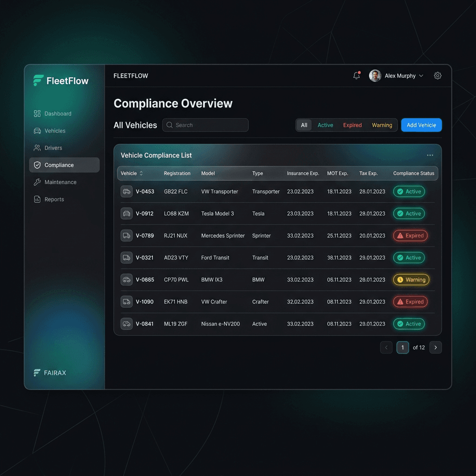The height and width of the screenshot is (476, 476).
Task: Focus the Search vehicles field
Action: tap(205, 125)
